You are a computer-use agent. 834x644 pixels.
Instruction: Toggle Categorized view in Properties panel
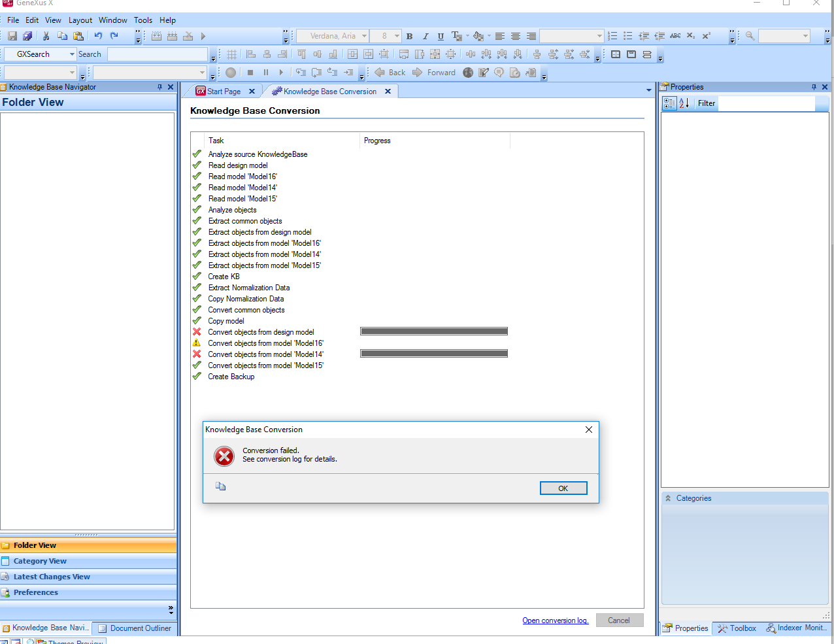(669, 103)
